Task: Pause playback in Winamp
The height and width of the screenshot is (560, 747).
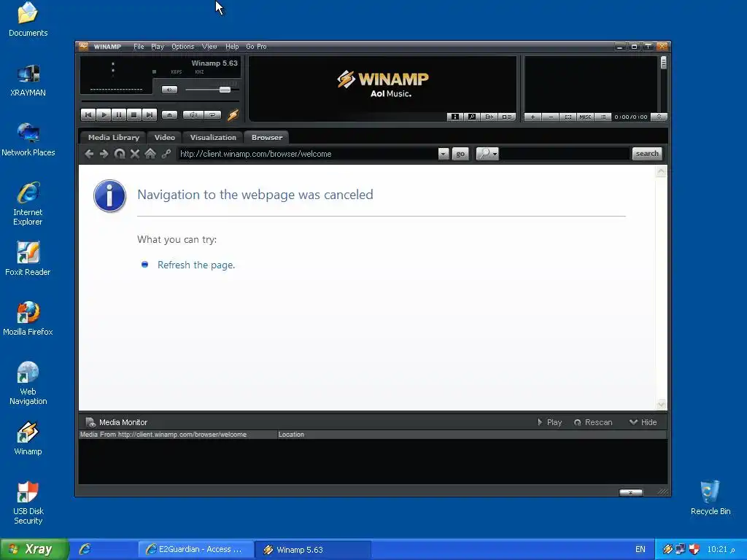Action: coord(119,114)
